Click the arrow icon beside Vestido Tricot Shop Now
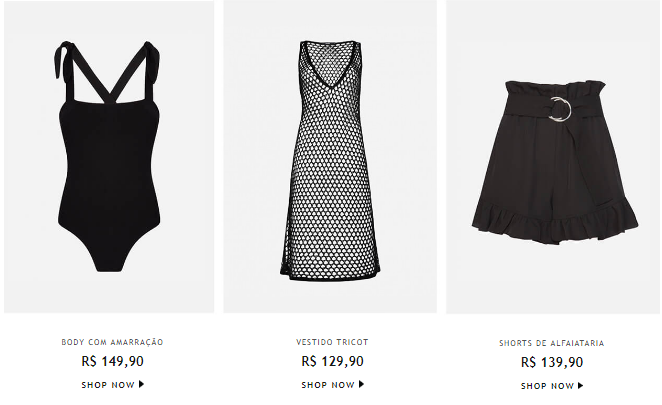 click(x=361, y=384)
